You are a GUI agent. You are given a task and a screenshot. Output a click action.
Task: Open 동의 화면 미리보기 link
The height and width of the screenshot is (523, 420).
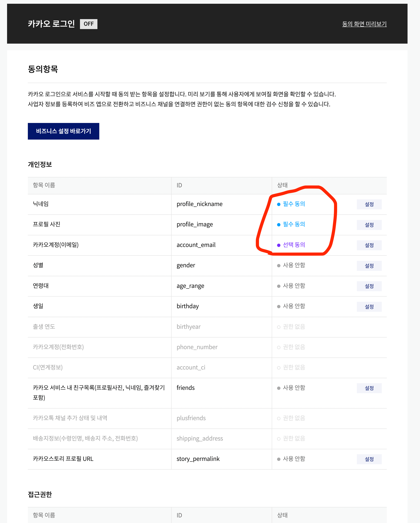pos(364,24)
